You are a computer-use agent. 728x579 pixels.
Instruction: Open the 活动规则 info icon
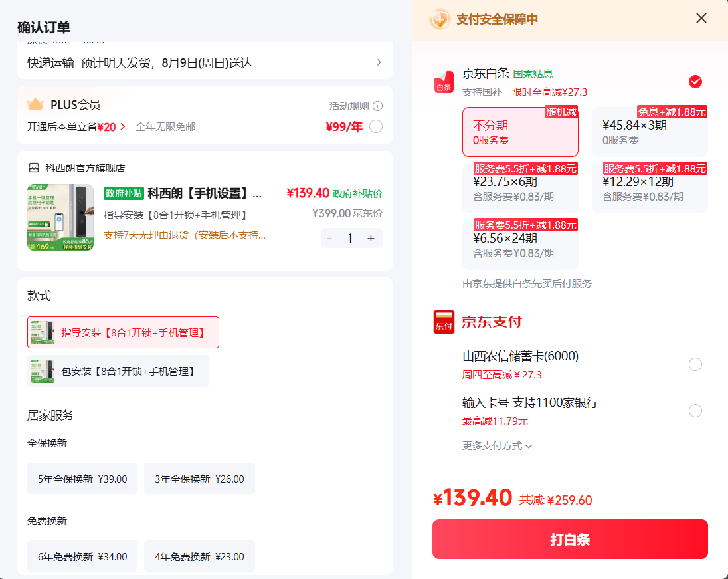tap(378, 106)
